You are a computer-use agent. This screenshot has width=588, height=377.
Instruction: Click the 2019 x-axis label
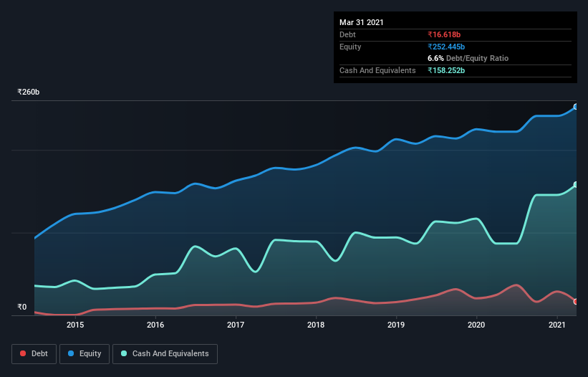pos(396,325)
